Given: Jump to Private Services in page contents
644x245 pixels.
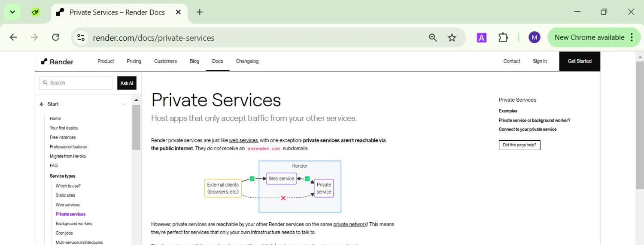Looking at the screenshot, I should tap(517, 100).
